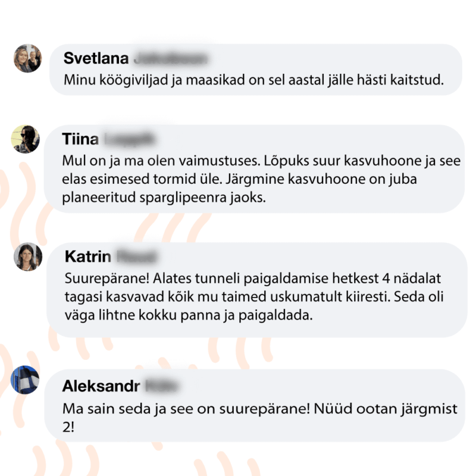Open Tiina's name link
Image resolution: width=476 pixels, height=476 pixels.
(80, 139)
